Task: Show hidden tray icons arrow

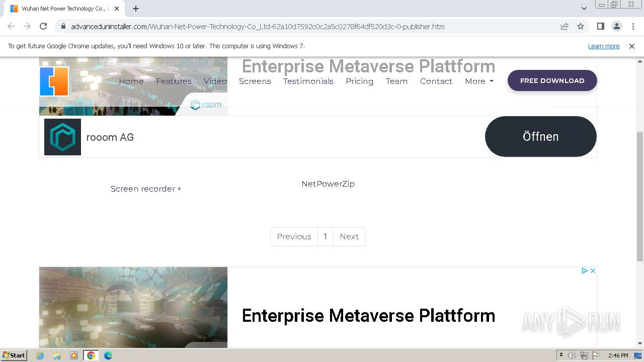Action: click(561, 355)
